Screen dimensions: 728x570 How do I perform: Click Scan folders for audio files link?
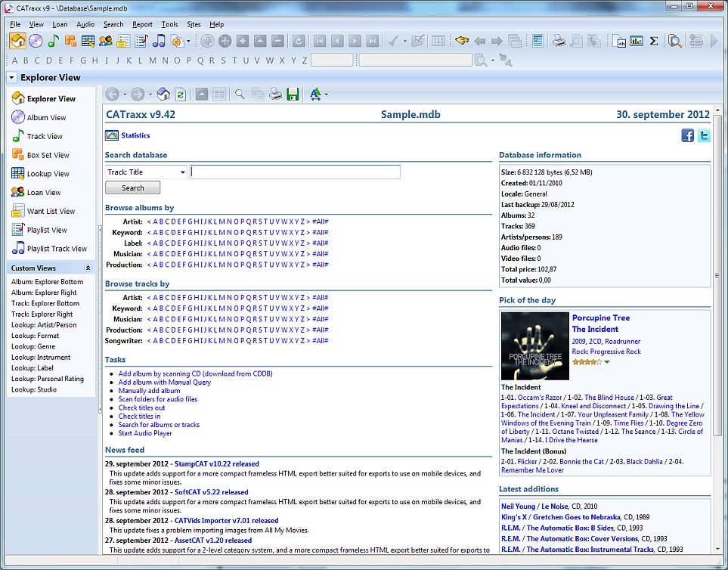pos(158,399)
